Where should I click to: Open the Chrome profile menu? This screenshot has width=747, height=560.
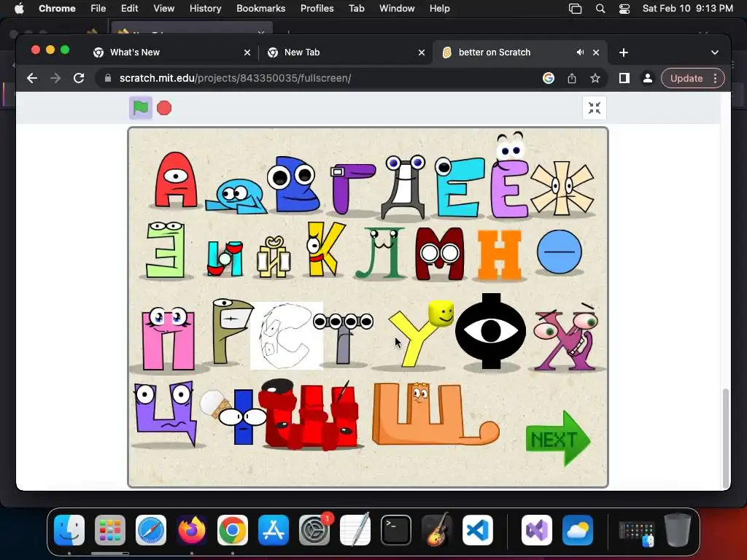click(x=648, y=78)
